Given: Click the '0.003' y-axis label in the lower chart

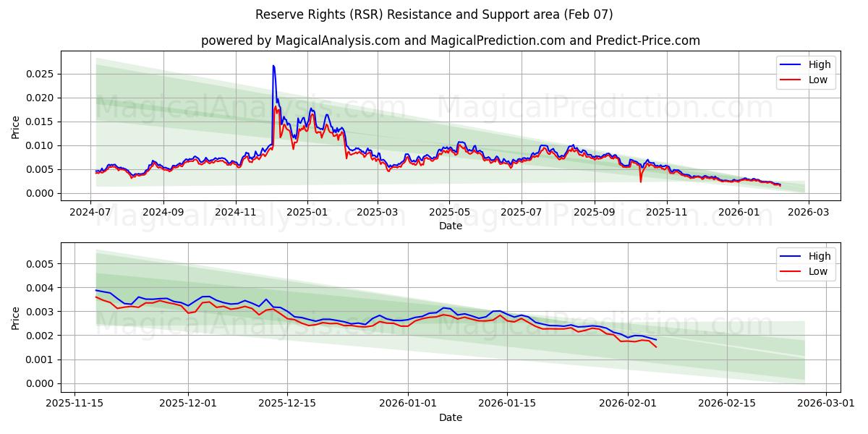Looking at the screenshot, I should pyautogui.click(x=41, y=312).
